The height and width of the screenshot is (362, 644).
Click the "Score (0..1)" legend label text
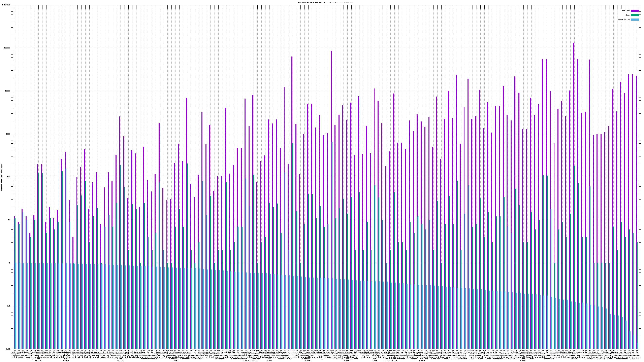point(624,20)
